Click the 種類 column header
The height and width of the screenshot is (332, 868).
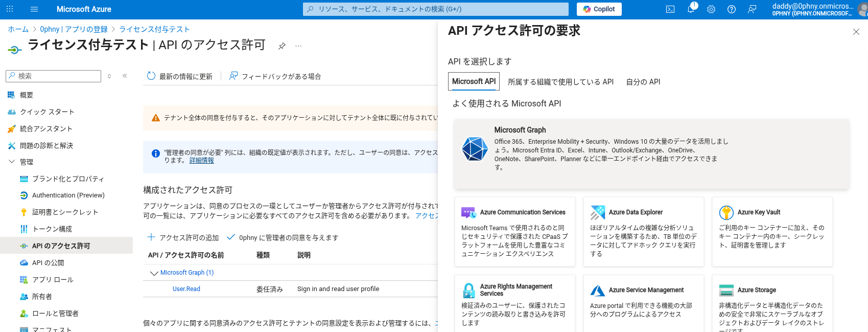click(x=263, y=255)
